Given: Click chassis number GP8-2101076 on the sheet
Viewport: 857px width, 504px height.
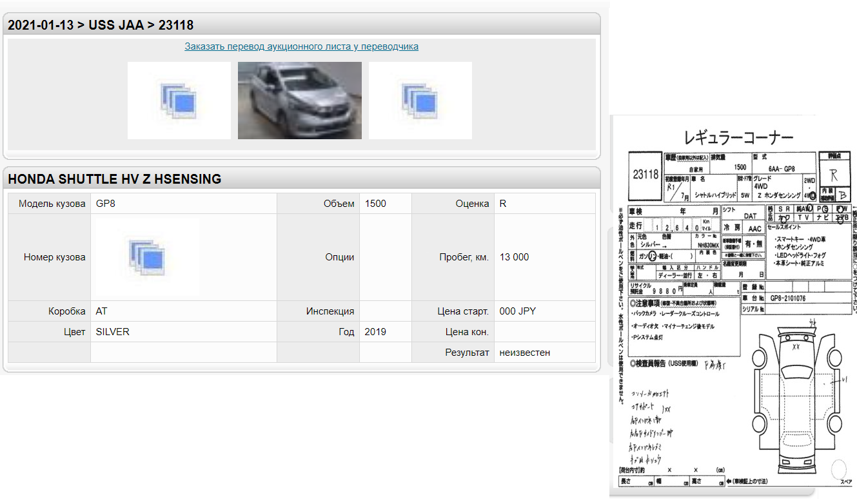Looking at the screenshot, I should [x=787, y=298].
